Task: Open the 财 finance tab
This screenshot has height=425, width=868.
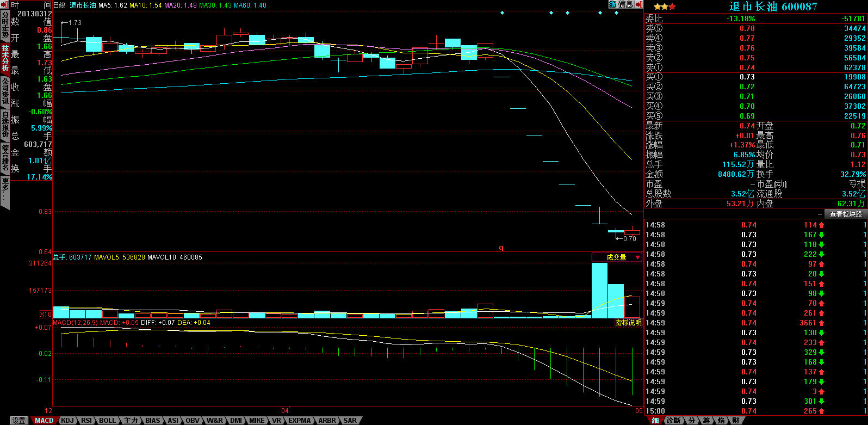Action: click(735, 421)
